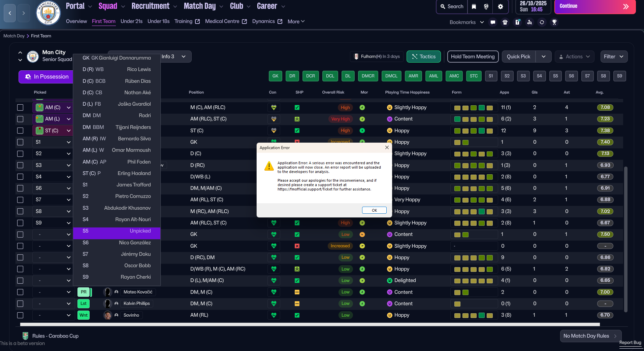Click the trophy competitions bookmark icon
Viewport: 644px width, 351px height.
[554, 22]
